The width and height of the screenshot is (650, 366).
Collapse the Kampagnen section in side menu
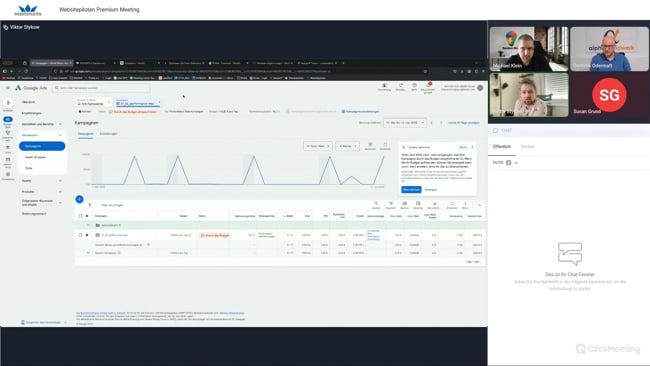click(x=60, y=135)
